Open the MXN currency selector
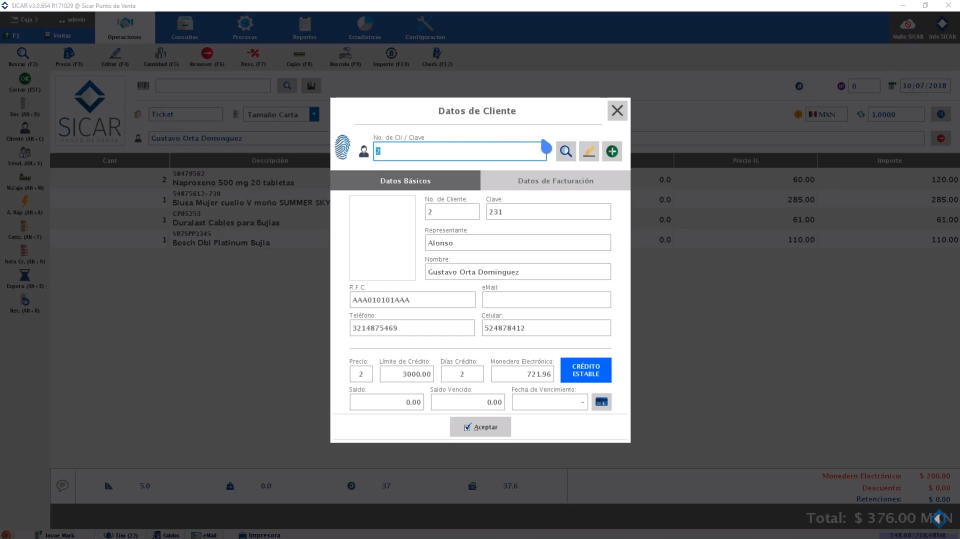960x539 pixels. point(827,114)
